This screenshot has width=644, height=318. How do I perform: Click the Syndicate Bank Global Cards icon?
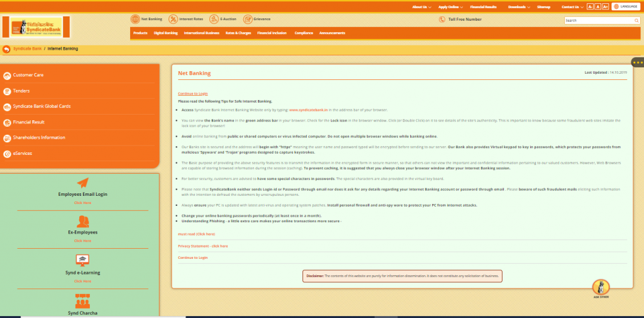coord(7,107)
